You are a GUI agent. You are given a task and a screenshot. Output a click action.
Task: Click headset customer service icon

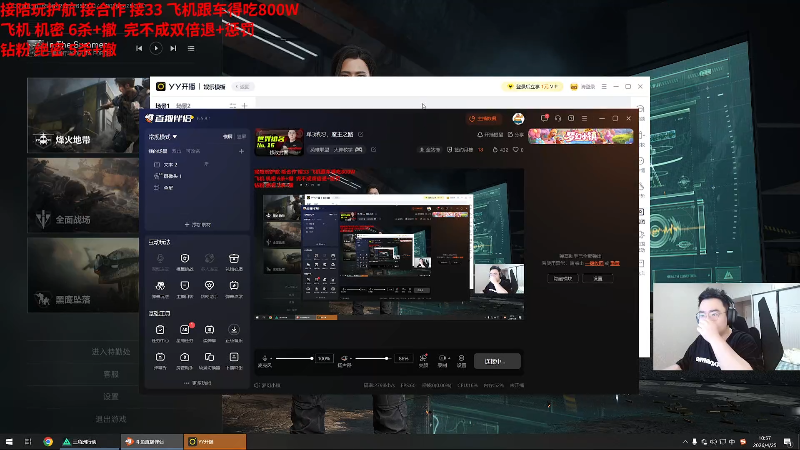[x=558, y=118]
